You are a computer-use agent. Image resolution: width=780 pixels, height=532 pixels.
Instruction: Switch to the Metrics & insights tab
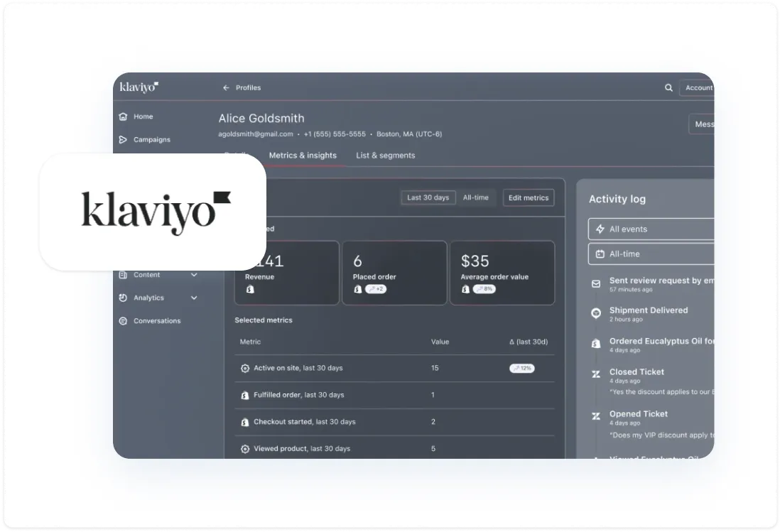click(303, 155)
